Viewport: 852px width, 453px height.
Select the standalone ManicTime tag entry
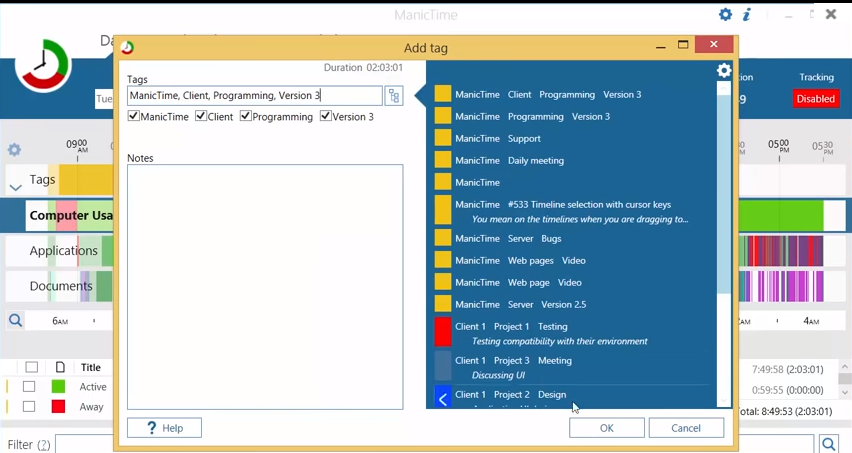(477, 183)
